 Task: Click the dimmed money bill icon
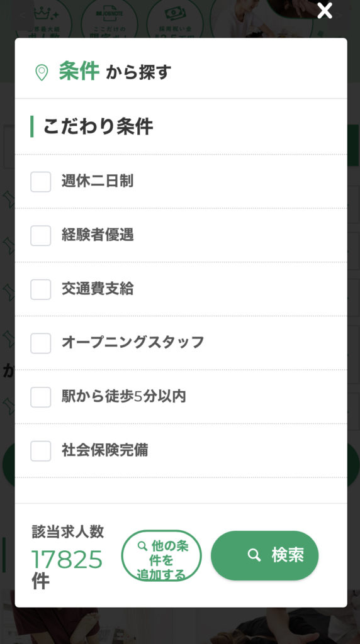point(175,14)
